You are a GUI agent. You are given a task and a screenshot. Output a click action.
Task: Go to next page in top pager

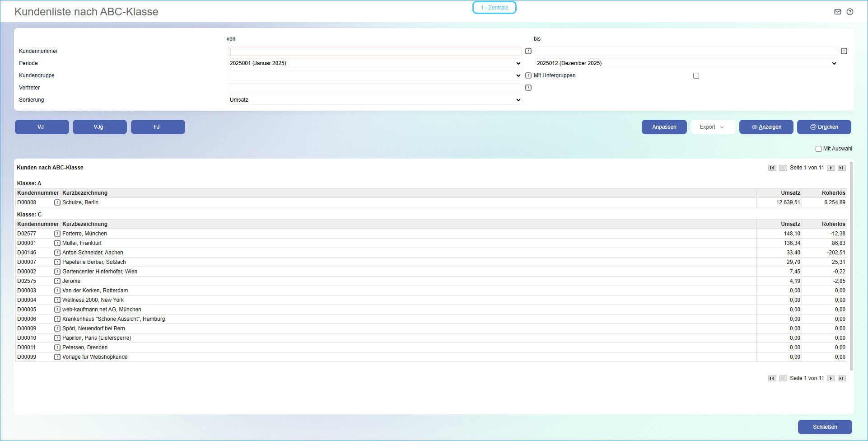[831, 168]
